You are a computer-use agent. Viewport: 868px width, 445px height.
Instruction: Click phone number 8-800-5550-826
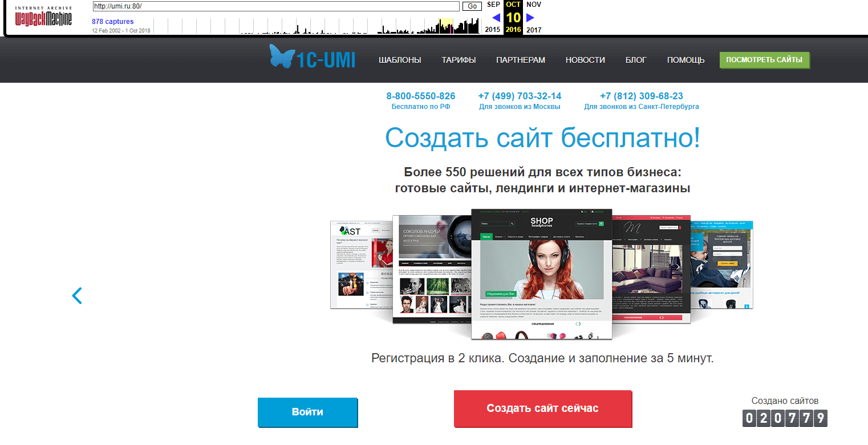pos(421,96)
